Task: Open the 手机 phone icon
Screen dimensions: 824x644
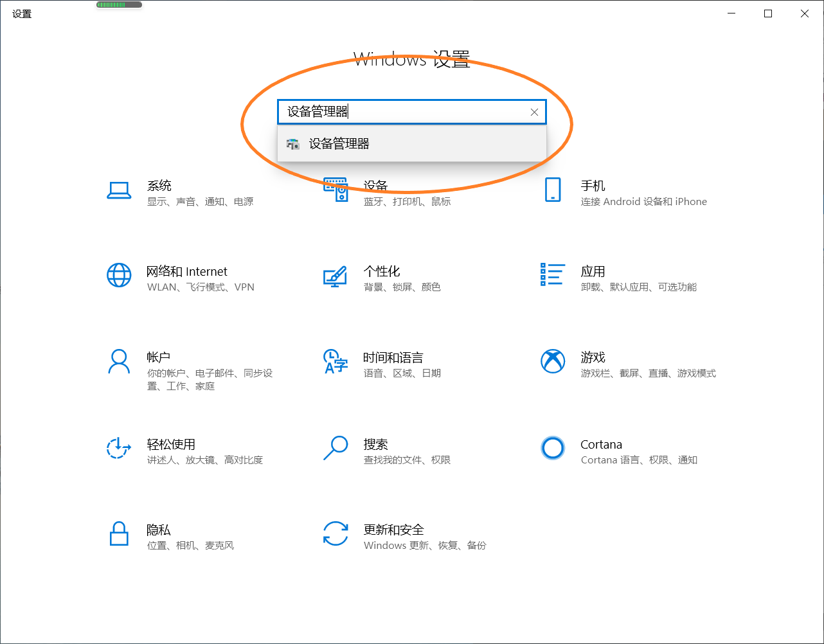Action: (x=553, y=190)
